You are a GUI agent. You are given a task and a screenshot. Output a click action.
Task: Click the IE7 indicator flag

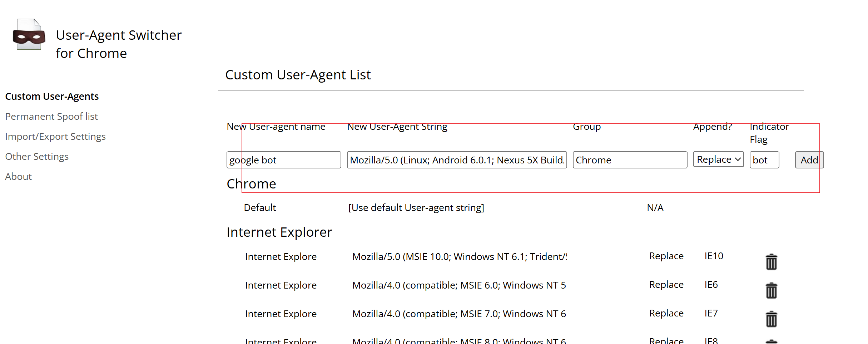point(711,313)
